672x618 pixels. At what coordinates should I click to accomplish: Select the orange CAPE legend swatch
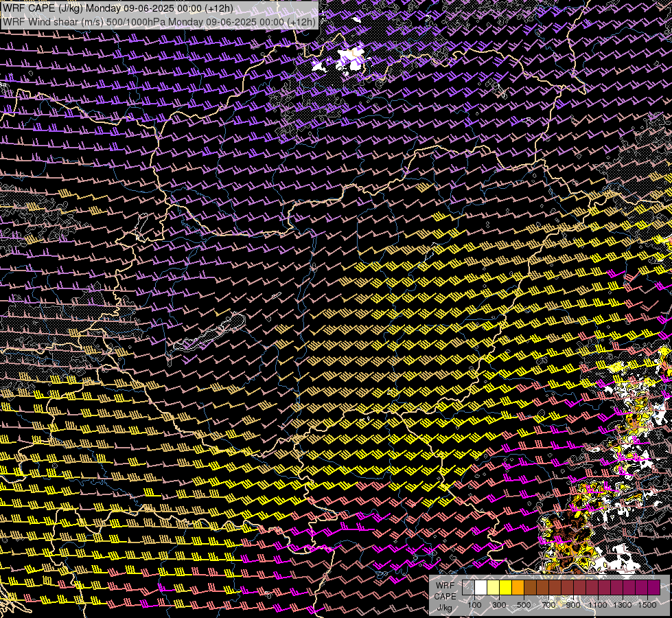(x=518, y=587)
